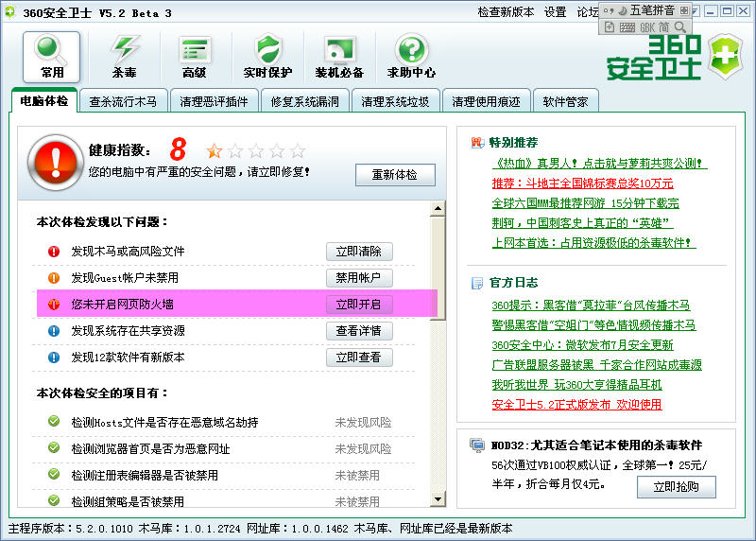The image size is (756, 541).
Task: Click the 立即抢购 buy now button
Action: click(x=676, y=487)
